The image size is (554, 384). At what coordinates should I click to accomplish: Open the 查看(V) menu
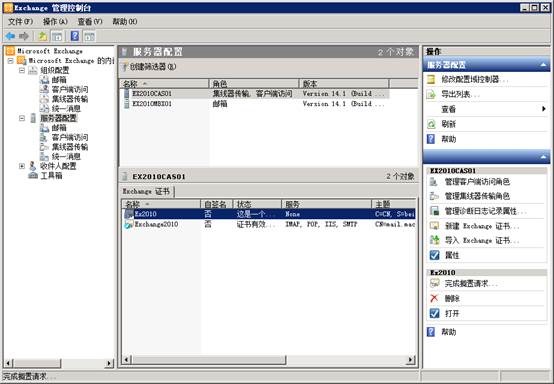click(x=90, y=22)
